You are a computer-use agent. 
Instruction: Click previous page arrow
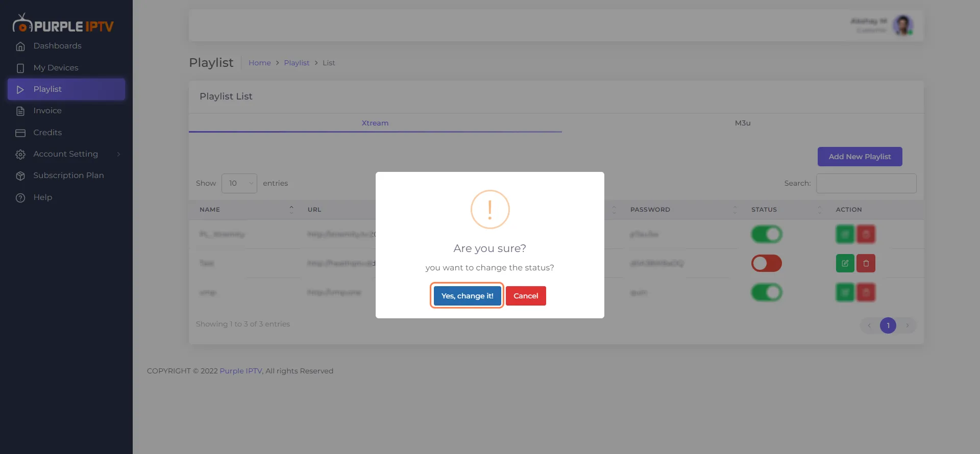[869, 325]
